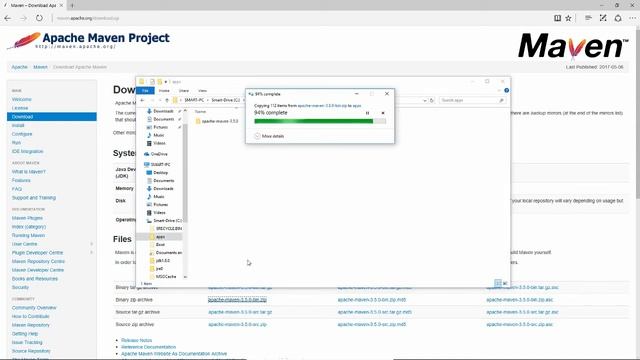Open Welcome link in Maven sidebar
Viewport: 640px width, 360px height.
click(22, 99)
